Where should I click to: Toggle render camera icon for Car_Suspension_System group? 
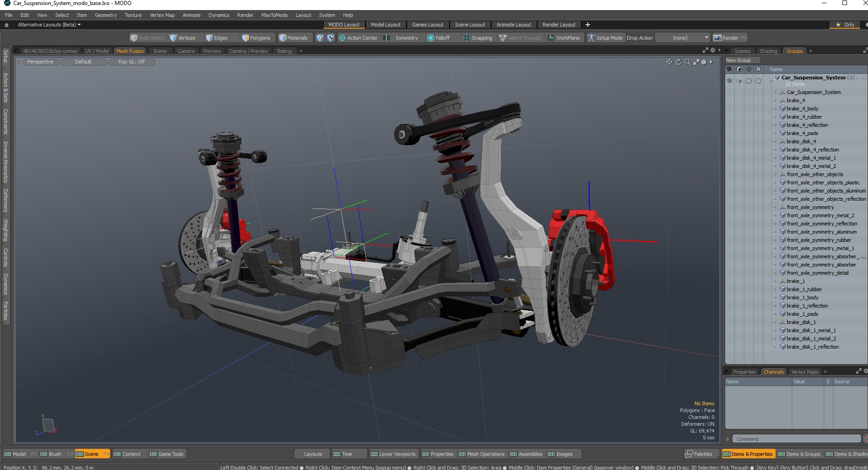coord(739,81)
